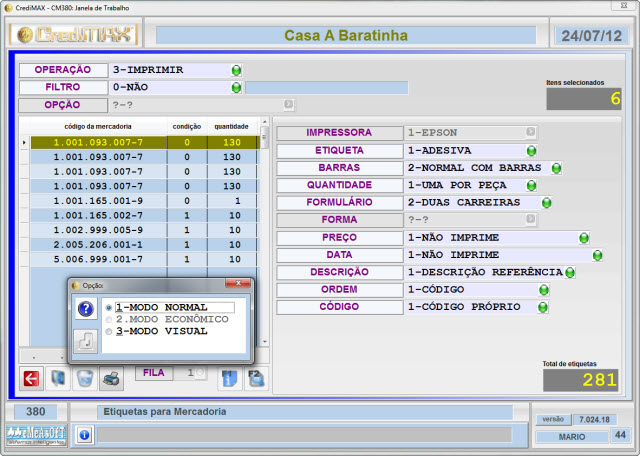
Task: Click the red back arrow icon
Action: (x=32, y=378)
